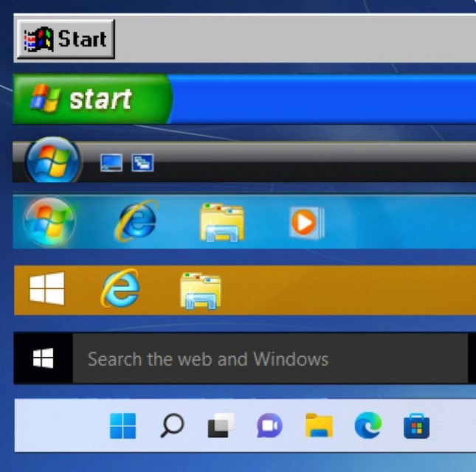The height and width of the screenshot is (472, 476).
Task: Launch Windows Media Player from the taskbar
Action: pos(306,221)
